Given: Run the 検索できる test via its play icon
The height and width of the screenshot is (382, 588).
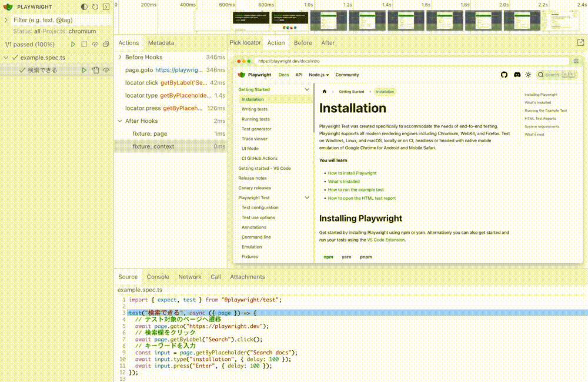Looking at the screenshot, I should coord(84,70).
